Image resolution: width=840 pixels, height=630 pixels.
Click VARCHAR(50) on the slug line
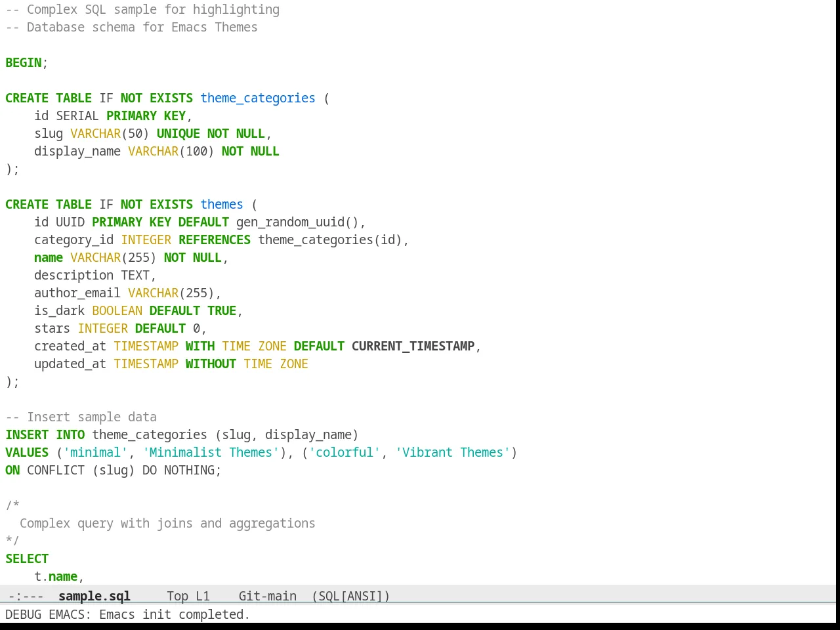pyautogui.click(x=110, y=133)
